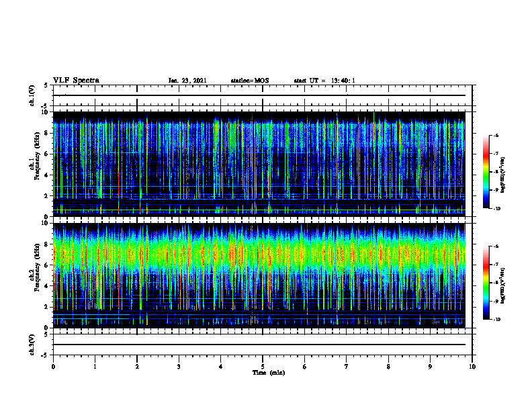532x411 pixels.
Task: Click the ch.1 voltage trace line
Action: point(259,95)
